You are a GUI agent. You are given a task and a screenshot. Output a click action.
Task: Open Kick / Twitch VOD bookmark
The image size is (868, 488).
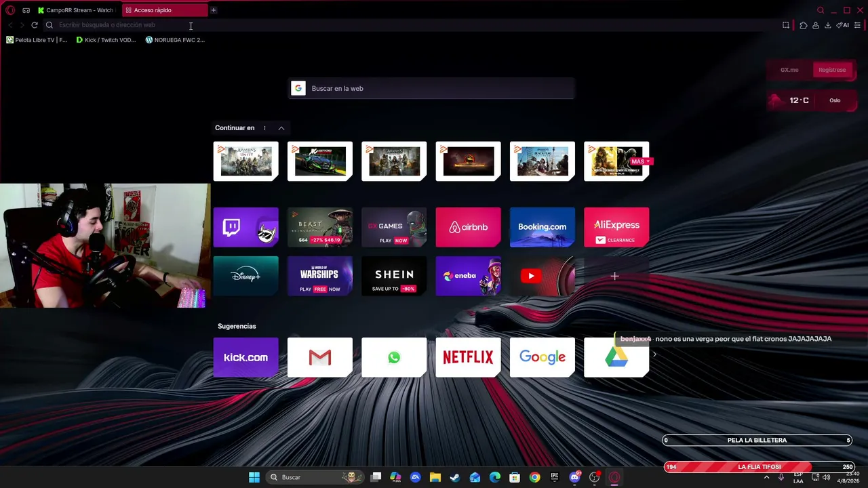click(x=106, y=40)
